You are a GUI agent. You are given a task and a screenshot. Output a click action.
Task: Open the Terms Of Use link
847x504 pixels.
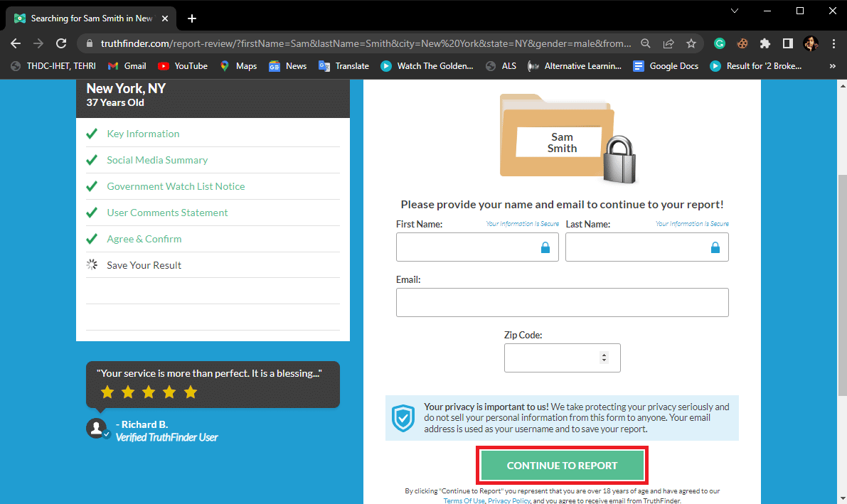click(464, 500)
